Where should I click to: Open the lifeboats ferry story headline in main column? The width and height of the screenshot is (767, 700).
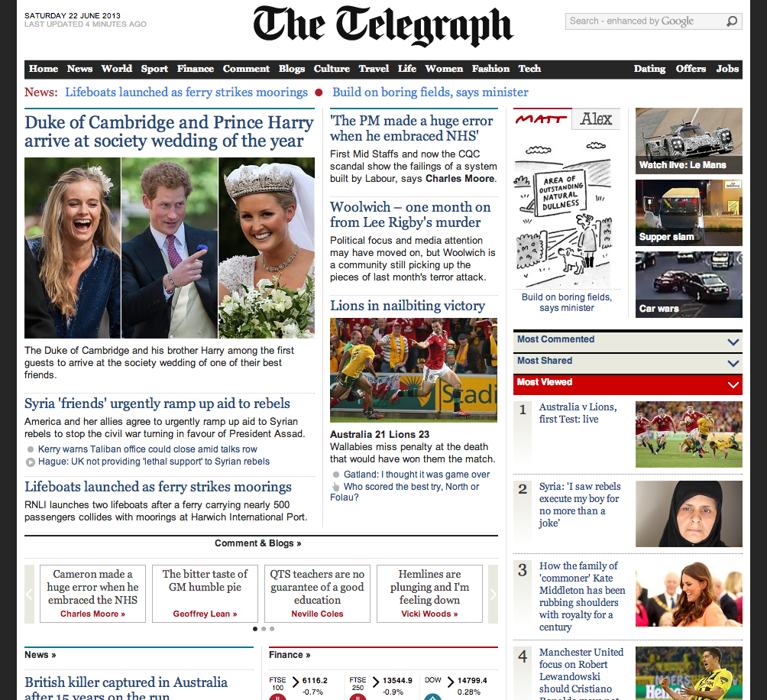coord(158,487)
